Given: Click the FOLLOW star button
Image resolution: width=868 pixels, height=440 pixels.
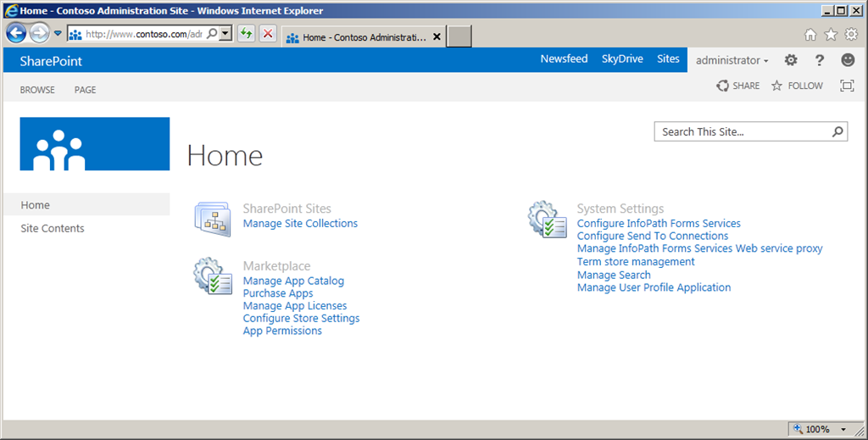Looking at the screenshot, I should coord(797,86).
